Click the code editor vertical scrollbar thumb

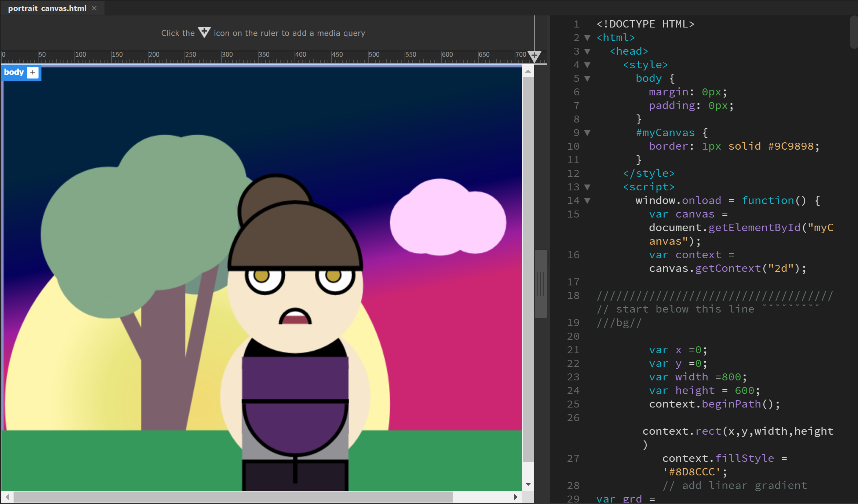pyautogui.click(x=854, y=32)
